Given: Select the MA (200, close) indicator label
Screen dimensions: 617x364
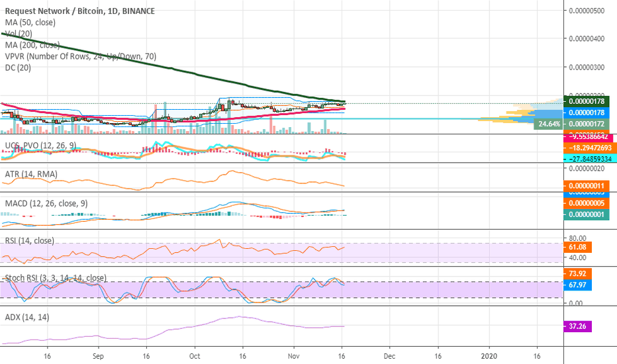Looking at the screenshot, I should click(x=32, y=45).
